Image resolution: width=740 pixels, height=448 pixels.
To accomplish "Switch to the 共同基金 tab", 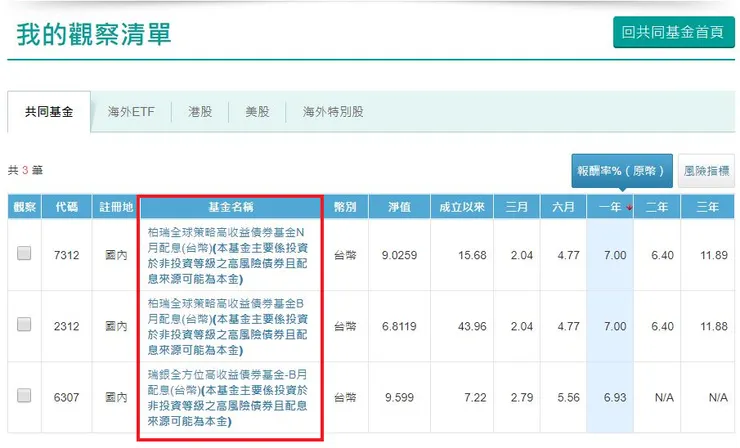I will point(49,112).
